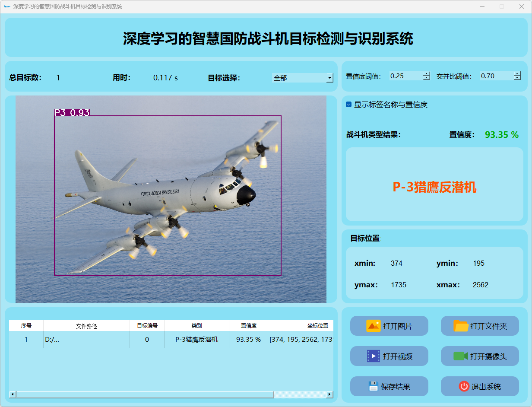Image resolution: width=532 pixels, height=407 pixels.
Task: Click the right arrow of the table scrollbar
Action: coord(329,394)
